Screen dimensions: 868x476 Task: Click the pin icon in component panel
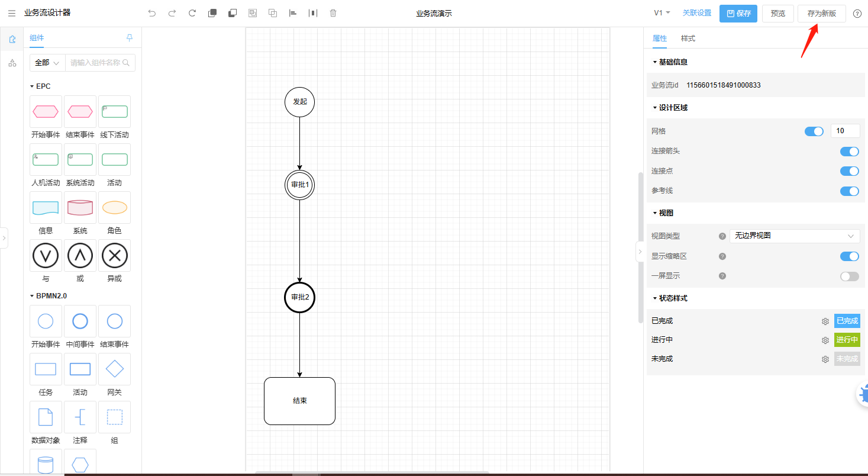coord(130,38)
